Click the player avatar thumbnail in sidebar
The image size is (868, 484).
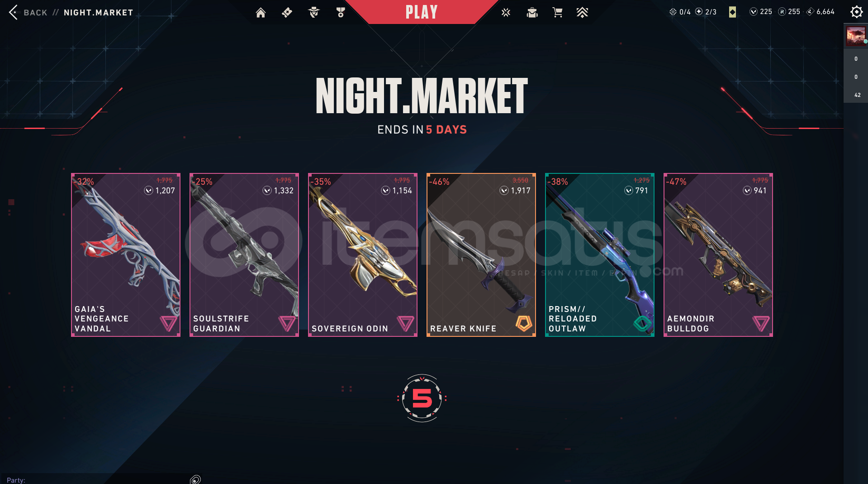coord(856,36)
